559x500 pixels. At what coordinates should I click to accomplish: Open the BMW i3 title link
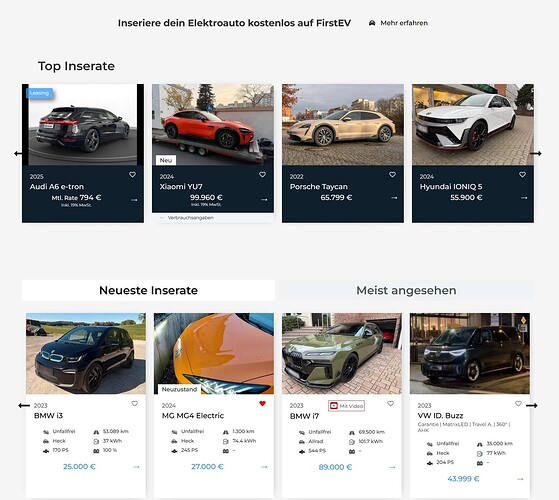(x=48, y=416)
